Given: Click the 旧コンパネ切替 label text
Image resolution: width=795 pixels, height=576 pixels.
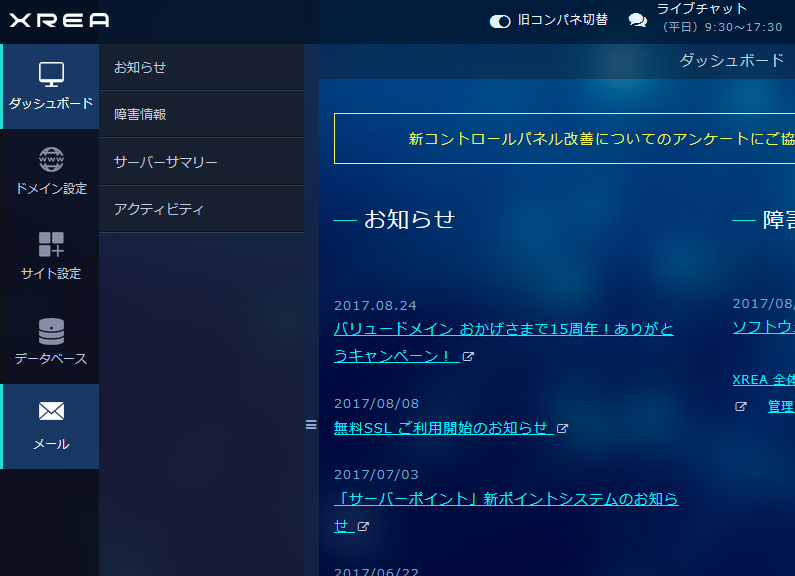Looking at the screenshot, I should coord(563,20).
